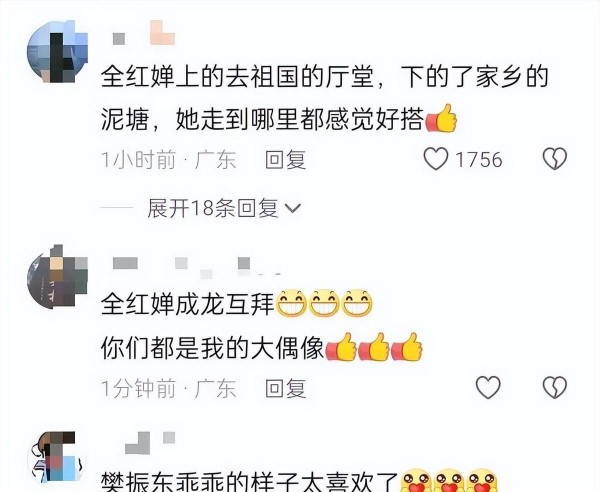This screenshot has width=600, height=492.
Task: Open the first commenter's blurred username
Action: coord(144,34)
